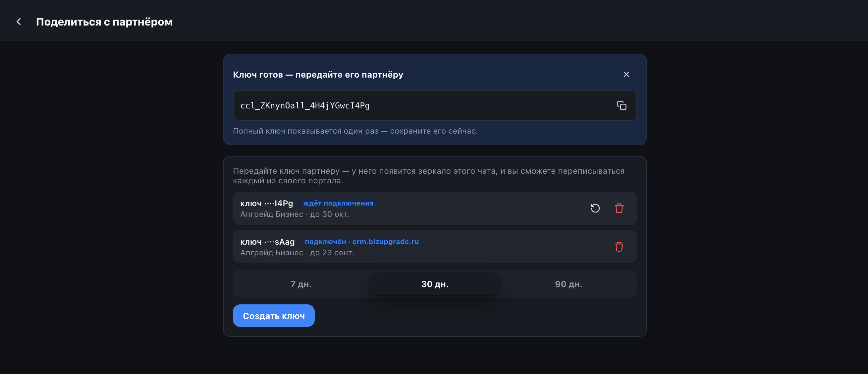Click the ccl_ZKnynOall key text field
868x374 pixels.
click(x=435, y=105)
